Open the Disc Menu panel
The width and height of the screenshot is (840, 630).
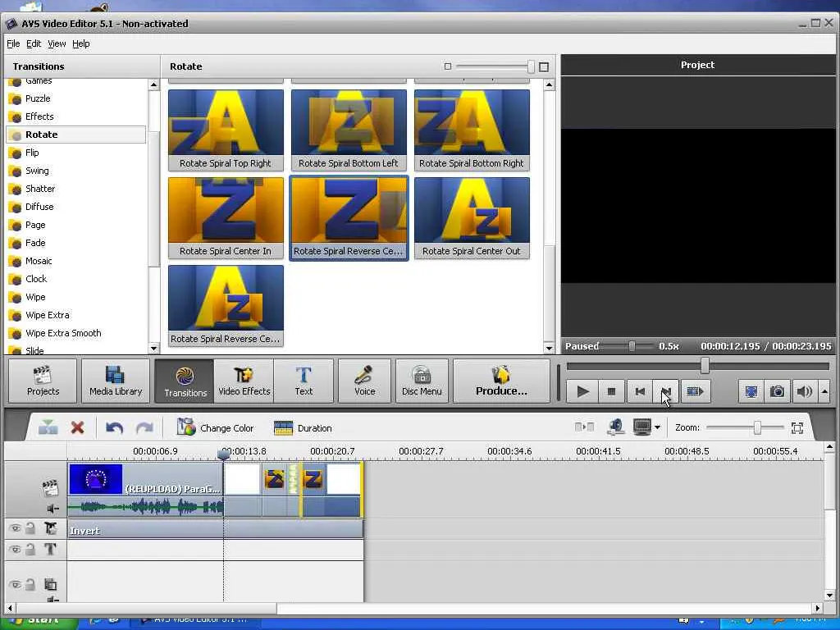pos(422,381)
